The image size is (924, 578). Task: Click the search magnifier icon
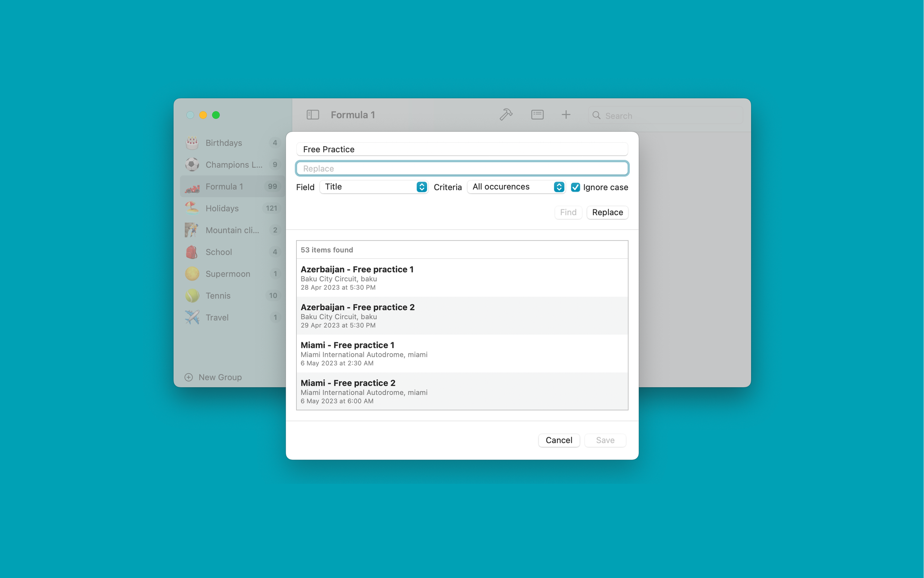596,115
